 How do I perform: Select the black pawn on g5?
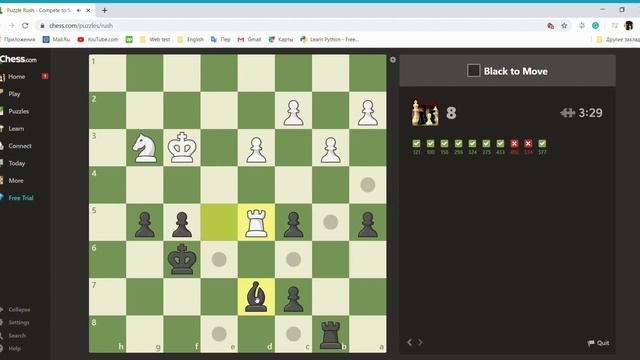[144, 224]
